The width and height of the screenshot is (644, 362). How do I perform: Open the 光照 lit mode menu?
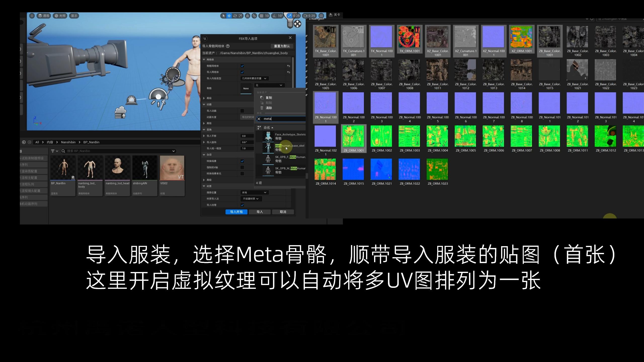(x=60, y=16)
